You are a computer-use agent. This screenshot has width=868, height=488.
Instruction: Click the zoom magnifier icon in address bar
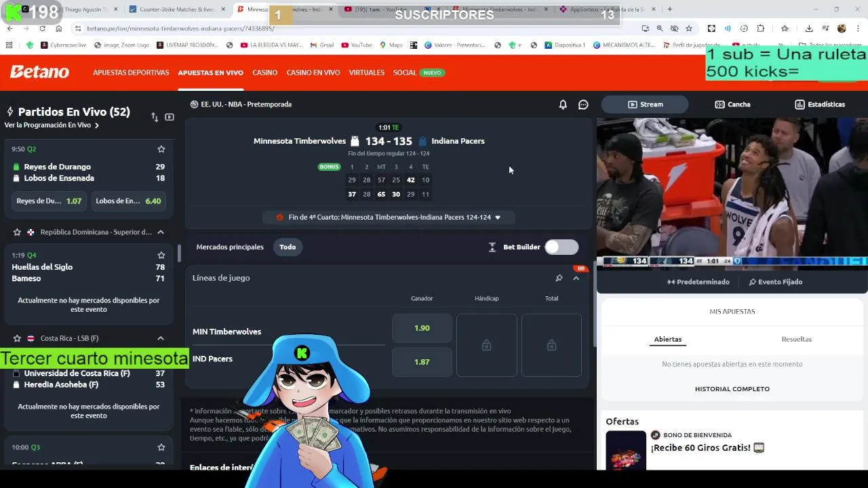pyautogui.click(x=660, y=28)
